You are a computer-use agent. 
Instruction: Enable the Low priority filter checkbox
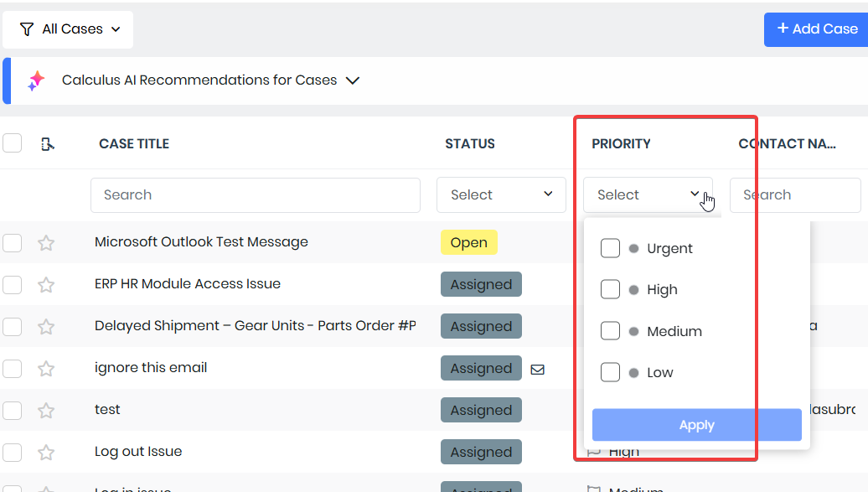610,372
